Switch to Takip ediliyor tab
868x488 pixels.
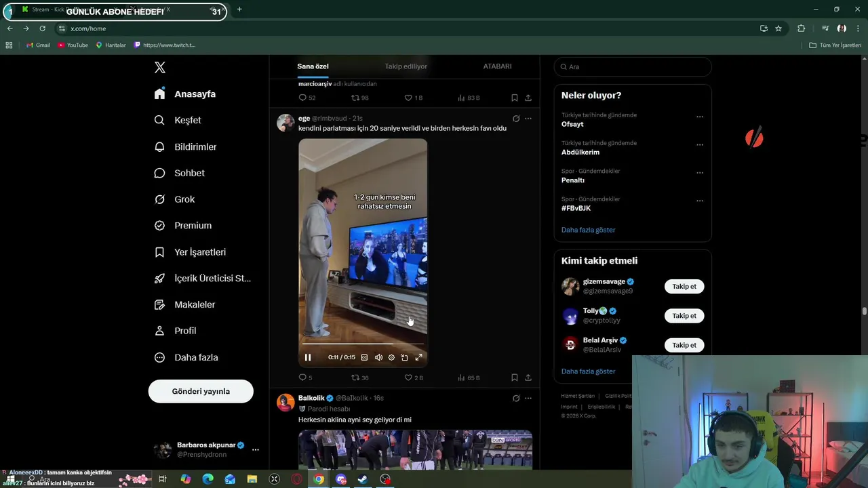[406, 66]
